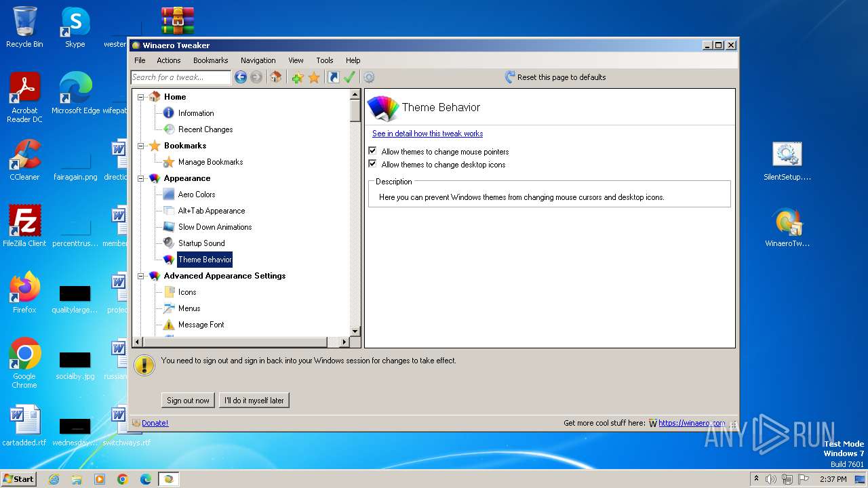
Task: Open settings gear in toolbar
Action: tap(369, 77)
